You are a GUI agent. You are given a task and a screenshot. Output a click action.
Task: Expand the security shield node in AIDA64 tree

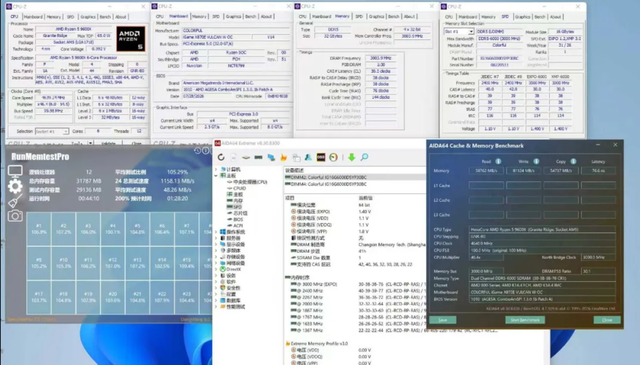coord(216,288)
